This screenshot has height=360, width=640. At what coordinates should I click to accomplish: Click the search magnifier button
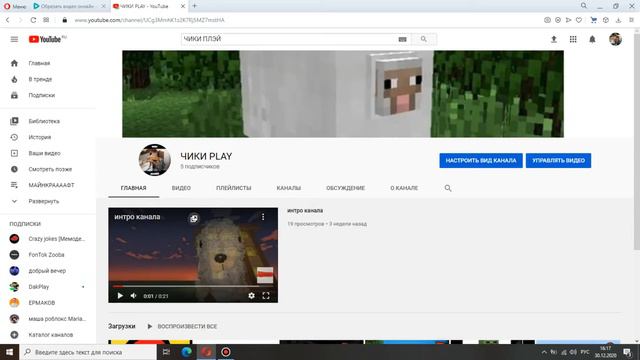coord(424,39)
